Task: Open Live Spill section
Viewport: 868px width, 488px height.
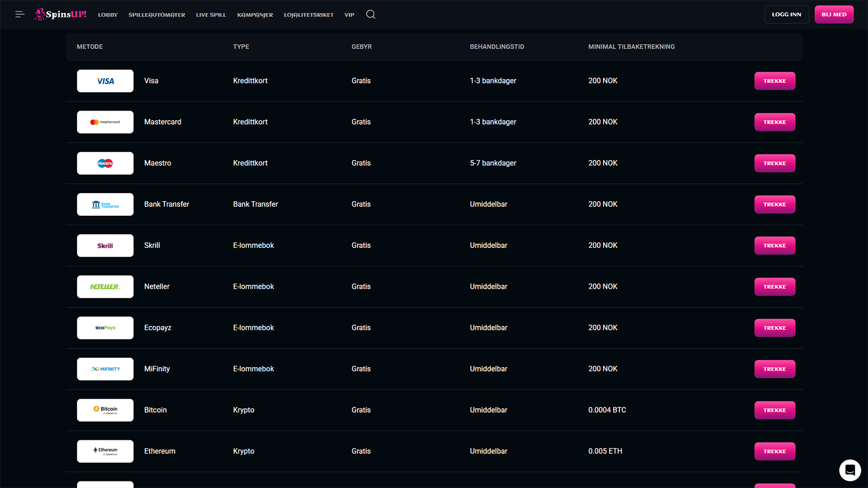Action: tap(211, 15)
